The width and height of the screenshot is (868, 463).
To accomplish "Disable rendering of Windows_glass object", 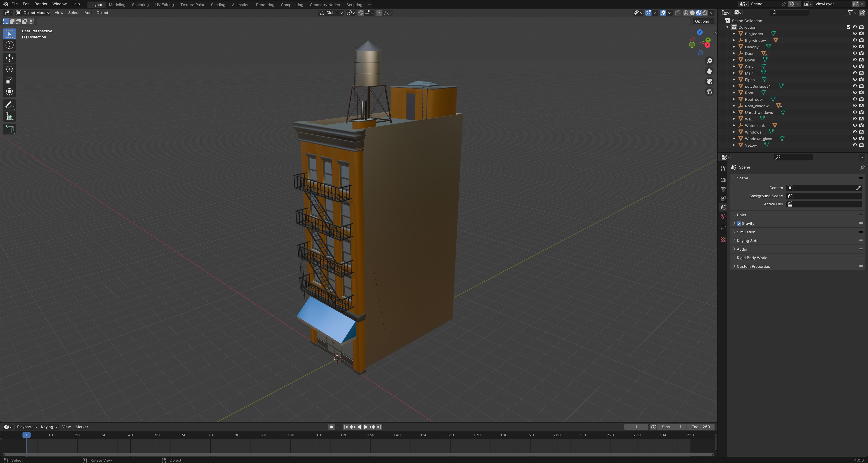I will point(861,138).
